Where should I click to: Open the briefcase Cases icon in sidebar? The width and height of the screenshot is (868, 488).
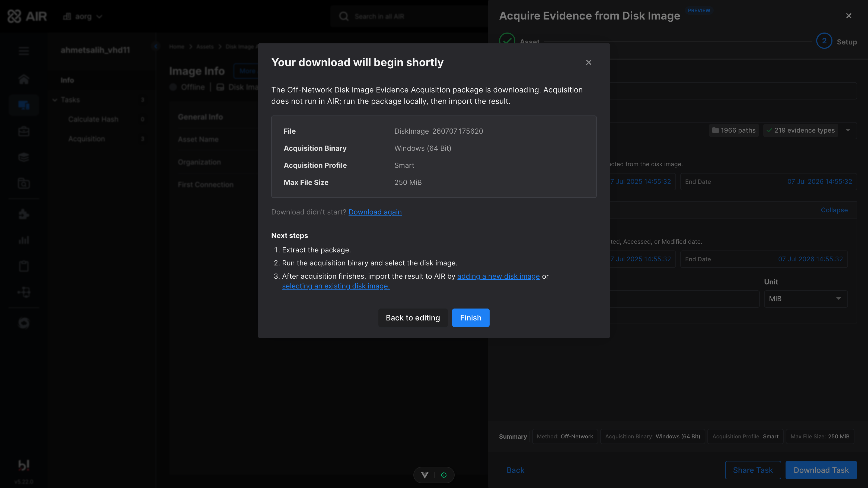pyautogui.click(x=24, y=131)
